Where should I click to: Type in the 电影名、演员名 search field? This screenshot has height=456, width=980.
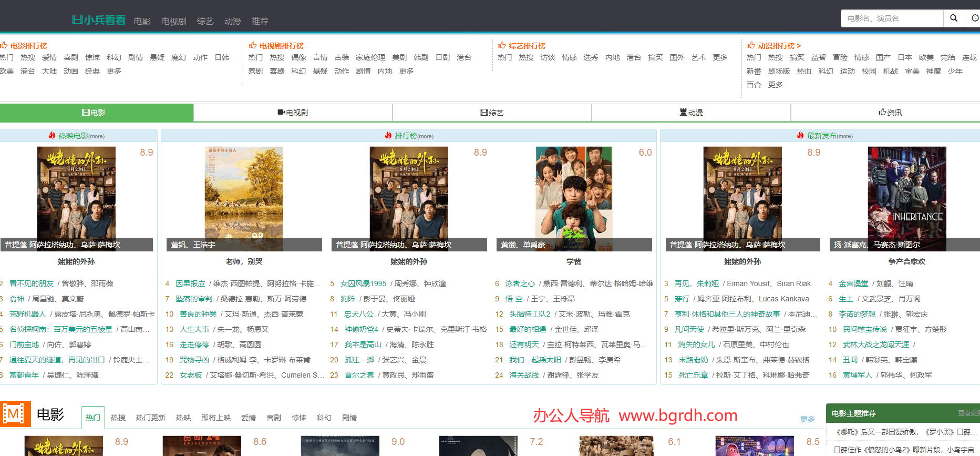[892, 18]
